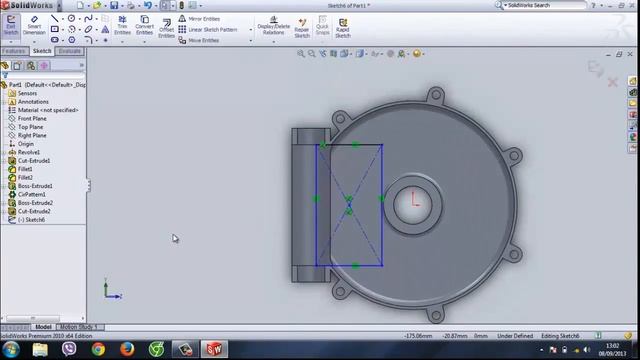Click the Offset Entities tool

click(x=166, y=28)
